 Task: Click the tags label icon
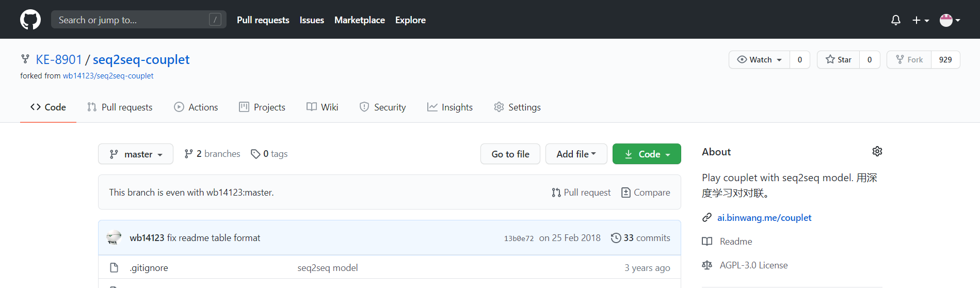[255, 154]
